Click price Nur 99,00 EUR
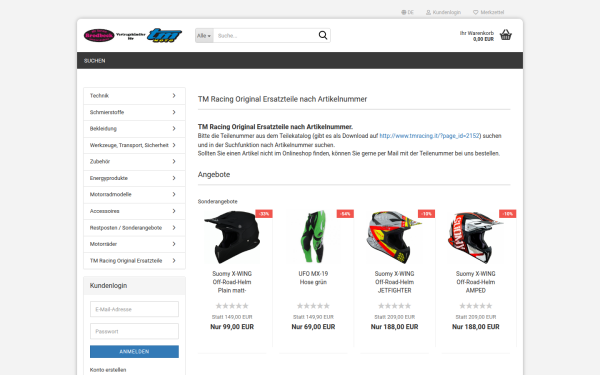 coord(232,327)
